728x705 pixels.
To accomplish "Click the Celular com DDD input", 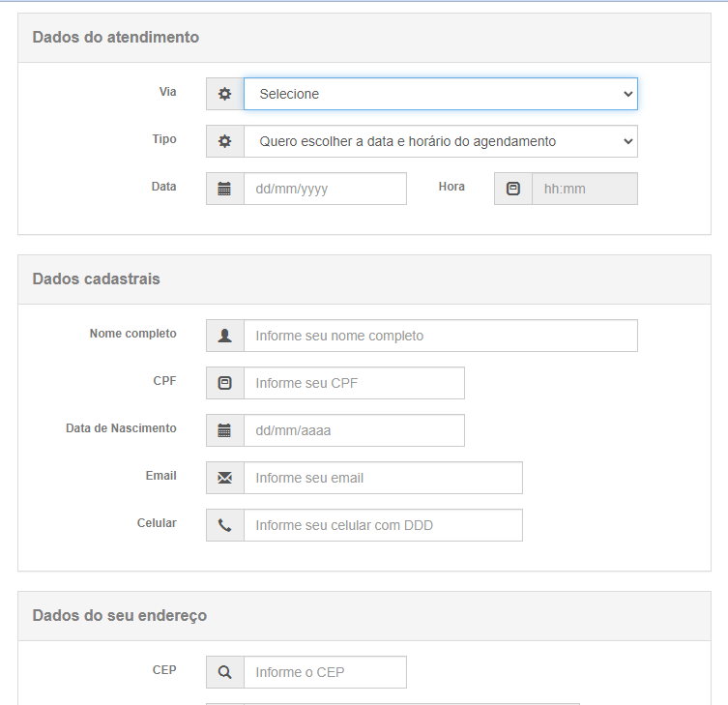I will [x=383, y=525].
